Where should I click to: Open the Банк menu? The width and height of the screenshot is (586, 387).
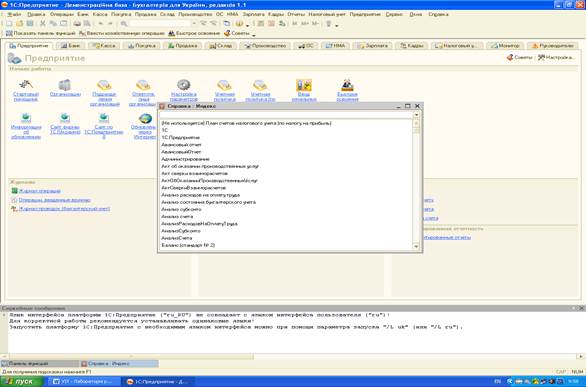tap(83, 14)
